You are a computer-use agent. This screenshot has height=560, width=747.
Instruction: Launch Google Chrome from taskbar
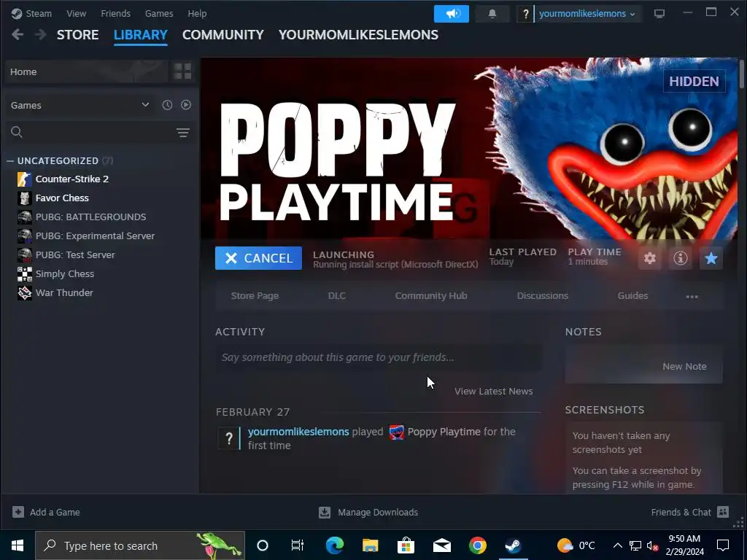(x=477, y=545)
